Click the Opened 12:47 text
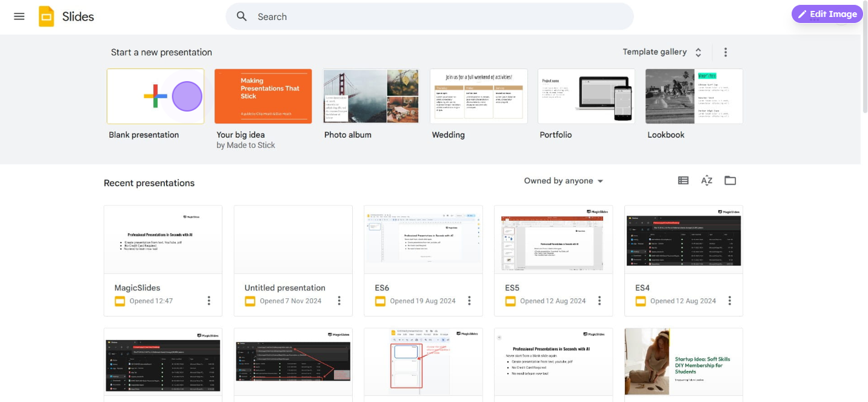 tap(151, 301)
